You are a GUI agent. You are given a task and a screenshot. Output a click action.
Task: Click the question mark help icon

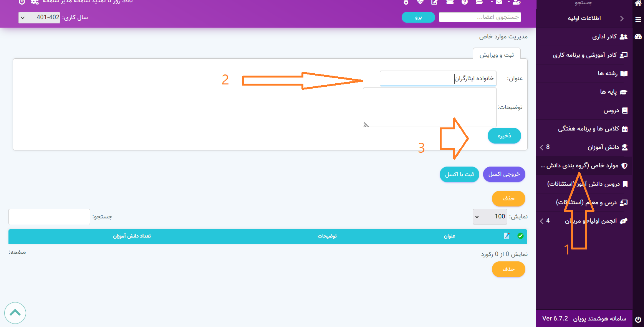(465, 2)
